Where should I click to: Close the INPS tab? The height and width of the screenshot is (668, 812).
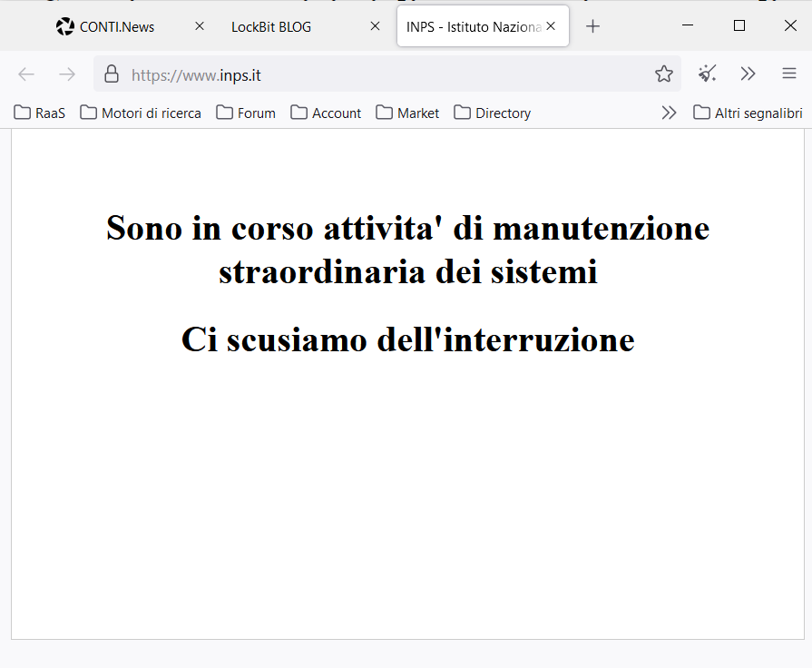pyautogui.click(x=550, y=26)
